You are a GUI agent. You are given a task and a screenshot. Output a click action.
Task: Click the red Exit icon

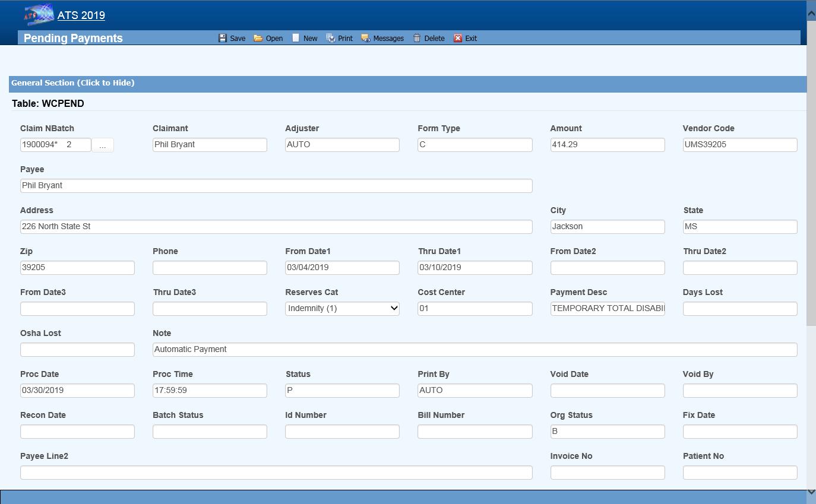point(458,38)
